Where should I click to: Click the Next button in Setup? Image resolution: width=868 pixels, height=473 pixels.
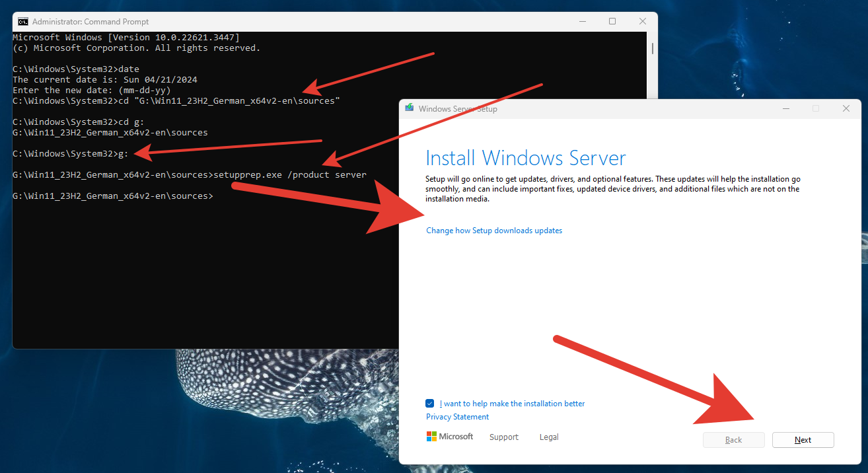[x=803, y=440]
